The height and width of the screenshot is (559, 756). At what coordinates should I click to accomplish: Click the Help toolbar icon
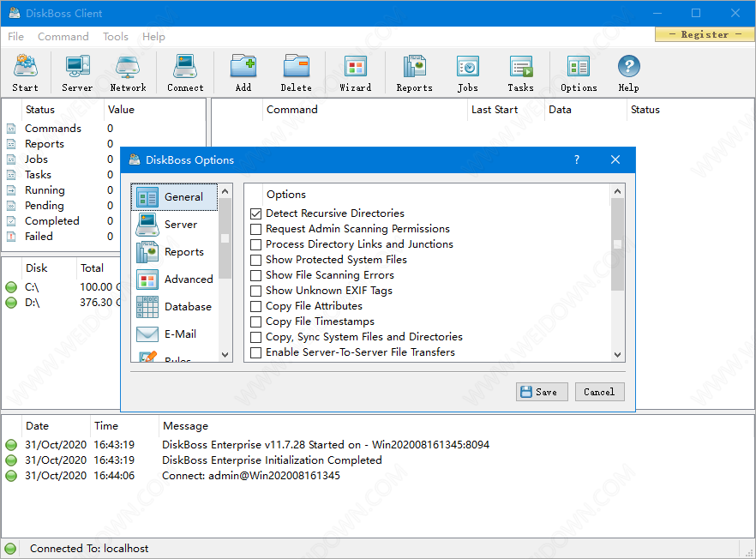click(x=629, y=72)
